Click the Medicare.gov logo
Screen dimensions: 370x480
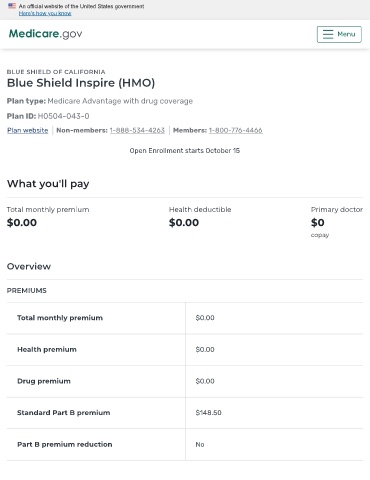pyautogui.click(x=45, y=34)
